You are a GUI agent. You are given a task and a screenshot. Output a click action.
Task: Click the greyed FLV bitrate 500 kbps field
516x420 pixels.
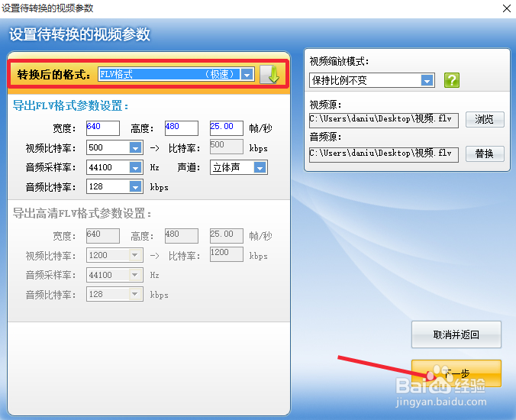(227, 147)
